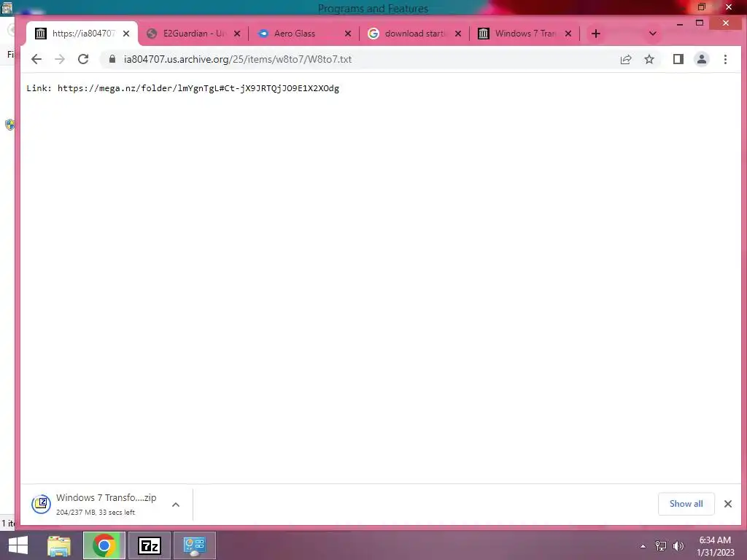Go back to the previous page
The image size is (747, 560).
[36, 59]
